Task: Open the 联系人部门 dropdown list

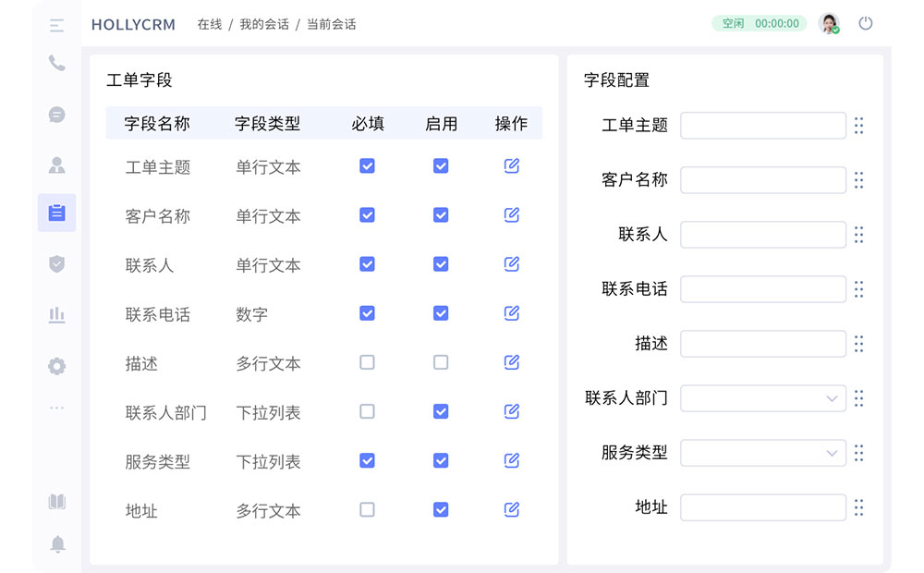Action: [x=762, y=397]
